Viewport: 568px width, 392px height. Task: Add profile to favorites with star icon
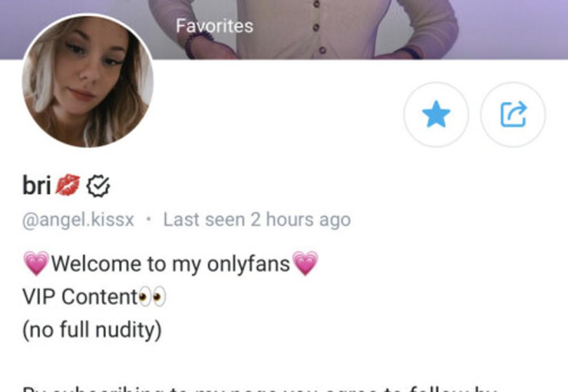coord(436,114)
